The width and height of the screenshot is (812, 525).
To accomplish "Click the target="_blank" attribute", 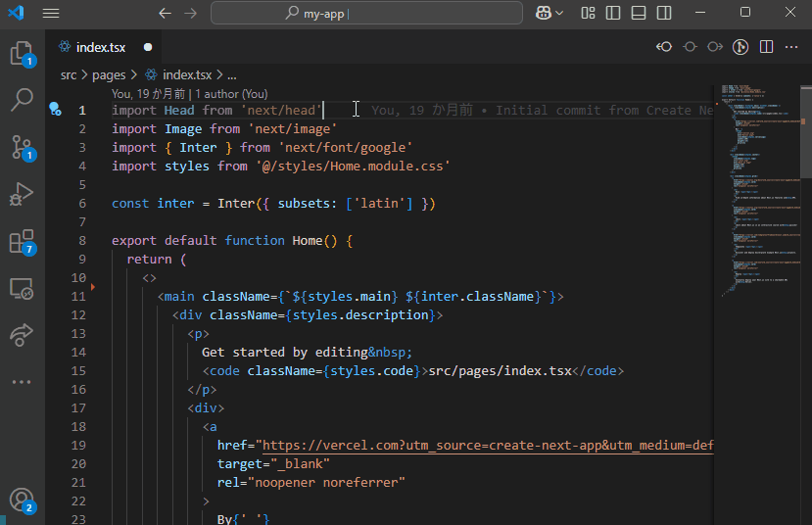I will [273, 464].
